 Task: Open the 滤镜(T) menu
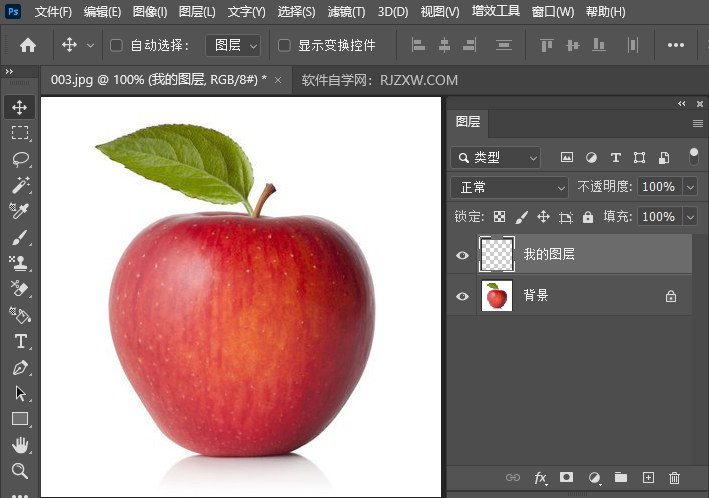click(x=346, y=12)
